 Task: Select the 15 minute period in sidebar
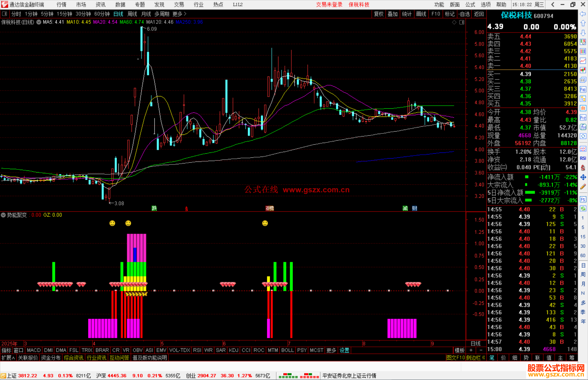coord(583,237)
